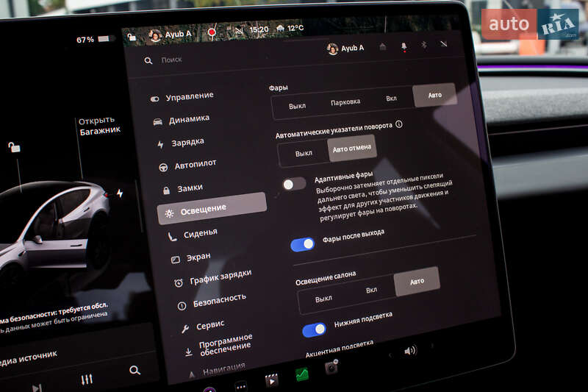Enable the Адаптивные фары toggle
This screenshot has height=392, width=588.
pos(294,184)
